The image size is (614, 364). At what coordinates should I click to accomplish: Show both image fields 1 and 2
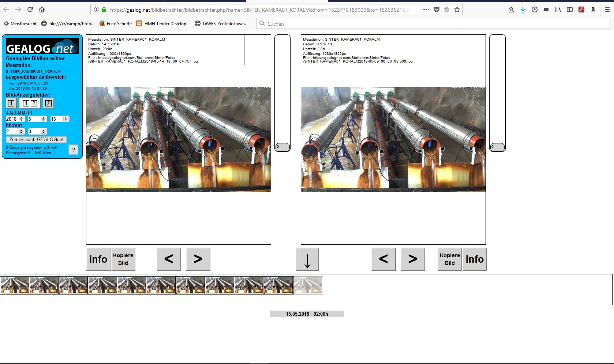click(30, 103)
